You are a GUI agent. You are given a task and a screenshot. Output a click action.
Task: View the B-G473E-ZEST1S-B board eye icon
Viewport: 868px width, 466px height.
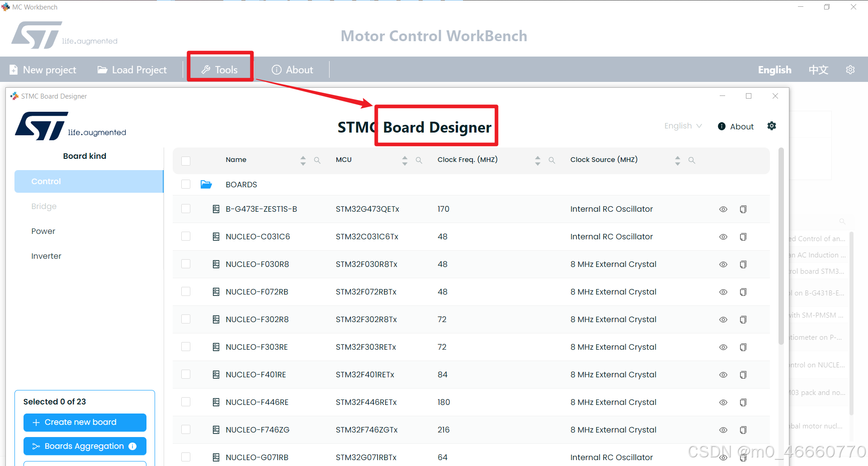pyautogui.click(x=723, y=209)
